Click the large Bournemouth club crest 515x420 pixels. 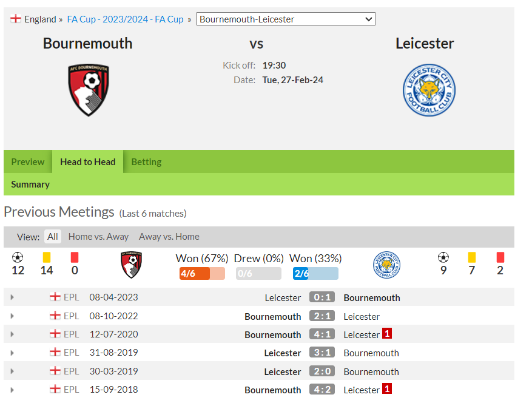[x=89, y=90]
